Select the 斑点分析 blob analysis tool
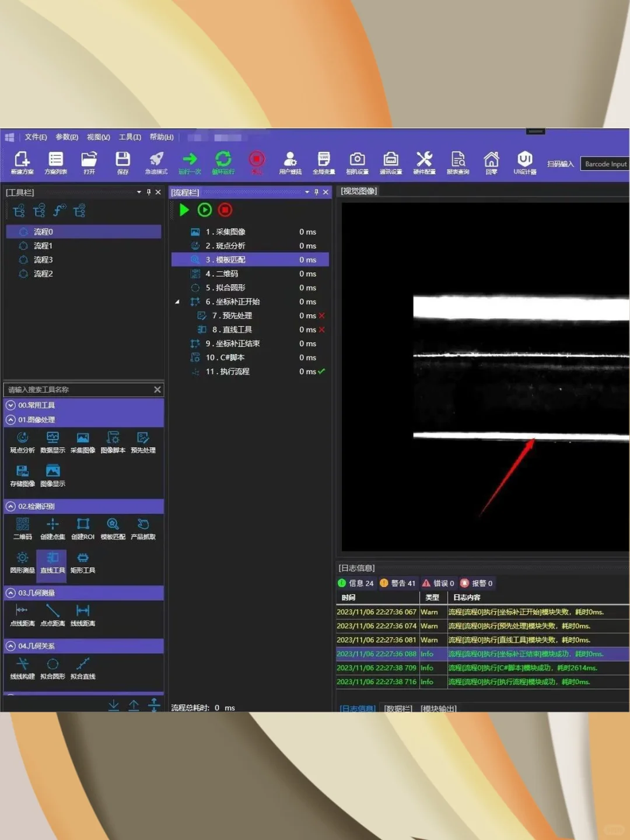 click(22, 443)
